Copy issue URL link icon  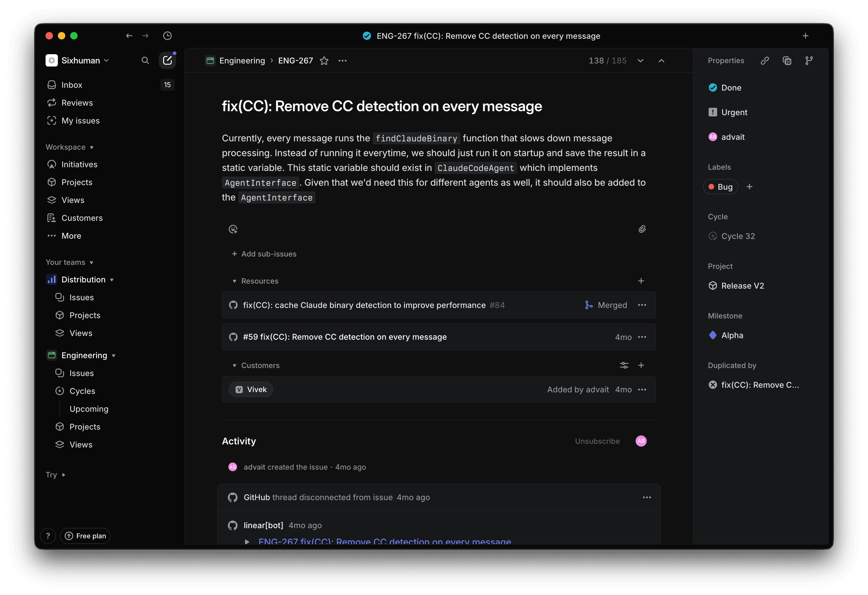(x=765, y=61)
